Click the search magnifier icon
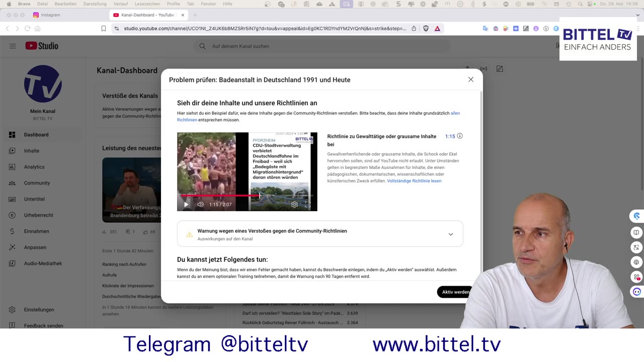The height and width of the screenshot is (362, 644). point(202,46)
